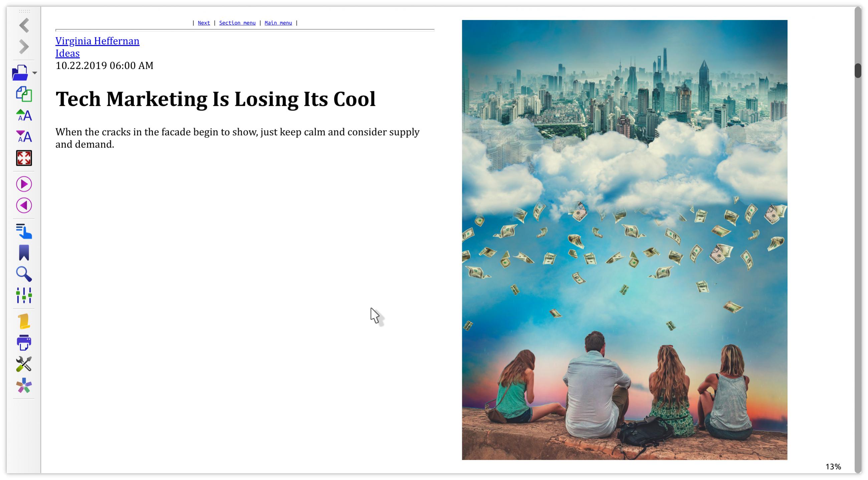868x480 pixels.
Task: Open the search magnifier tool
Action: click(24, 274)
